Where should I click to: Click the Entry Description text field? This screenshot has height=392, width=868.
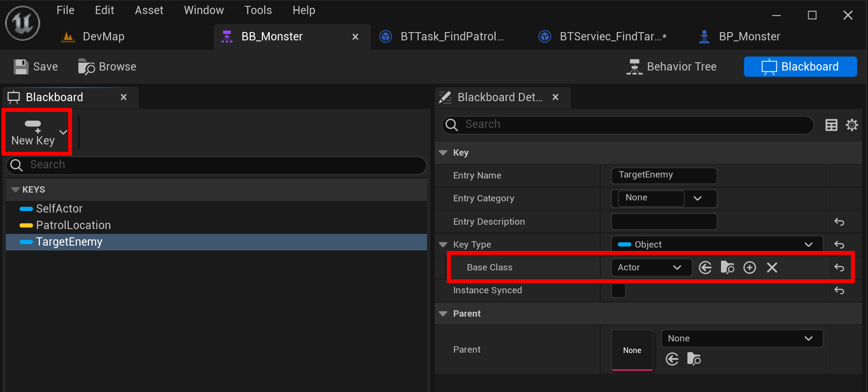664,221
